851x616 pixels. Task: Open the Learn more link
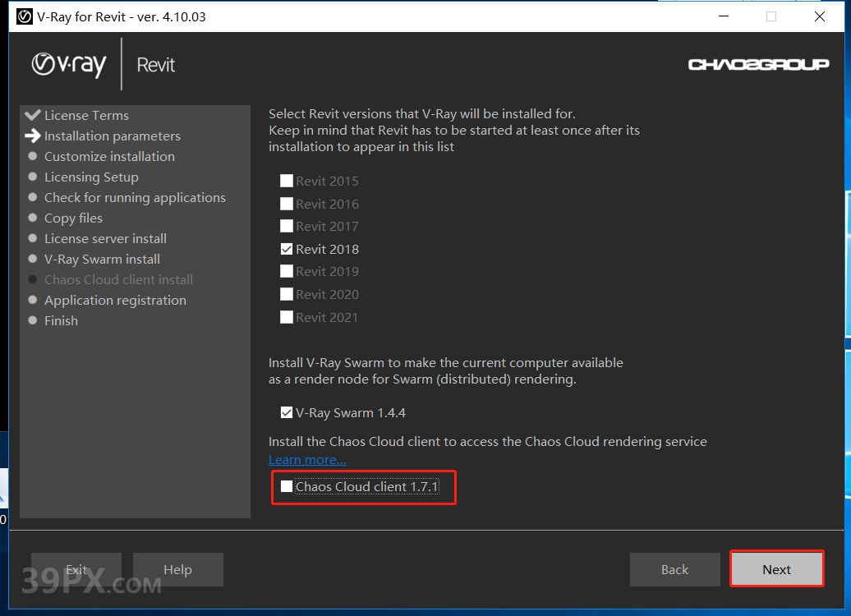[x=307, y=460]
